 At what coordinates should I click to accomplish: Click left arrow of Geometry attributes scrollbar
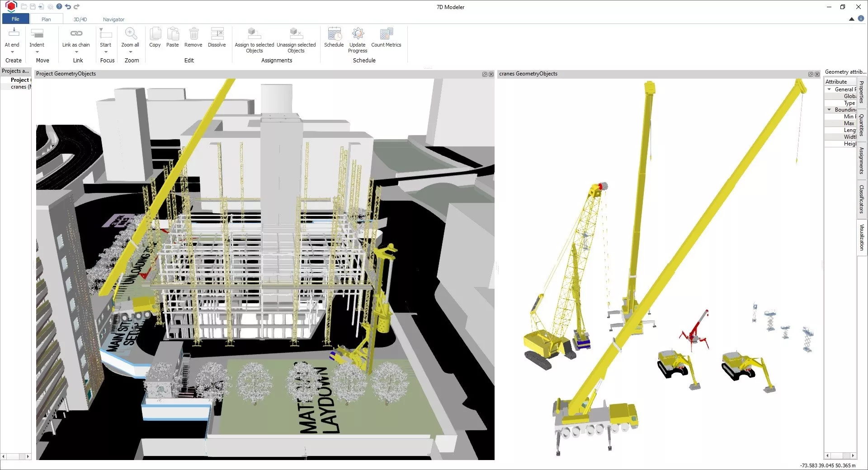(827, 456)
